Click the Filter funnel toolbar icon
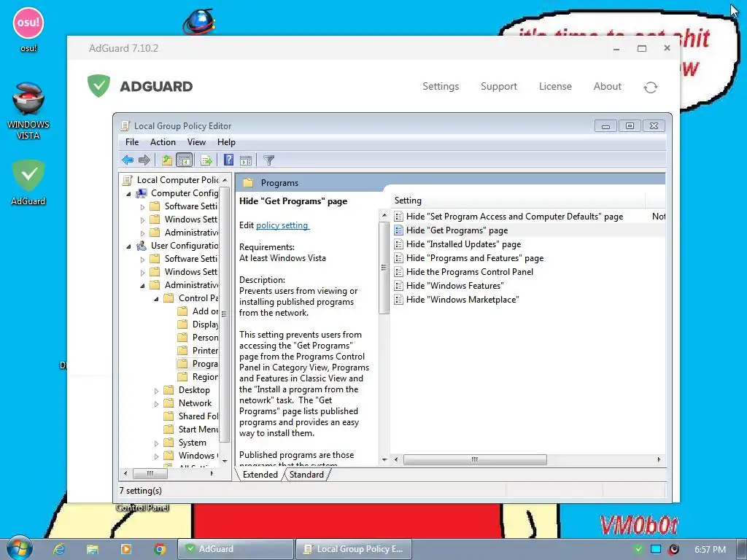This screenshot has width=747, height=560. click(268, 160)
